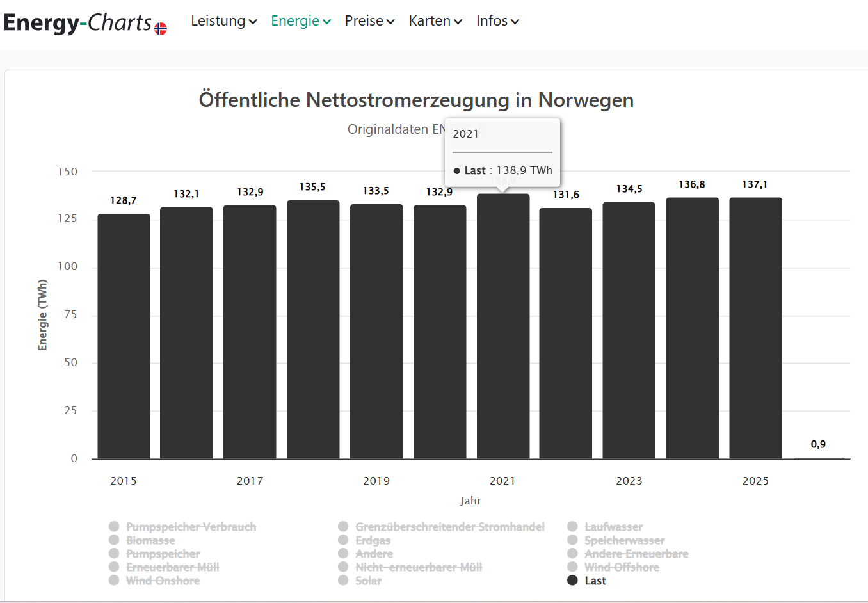Click the Energy-Charts logo
Image resolution: width=868 pixels, height=603 pixels.
coord(77,22)
